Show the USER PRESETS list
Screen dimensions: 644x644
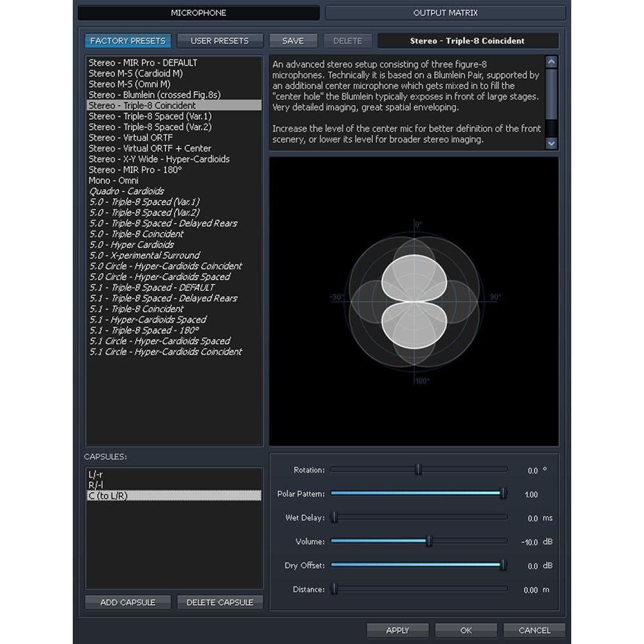point(220,40)
